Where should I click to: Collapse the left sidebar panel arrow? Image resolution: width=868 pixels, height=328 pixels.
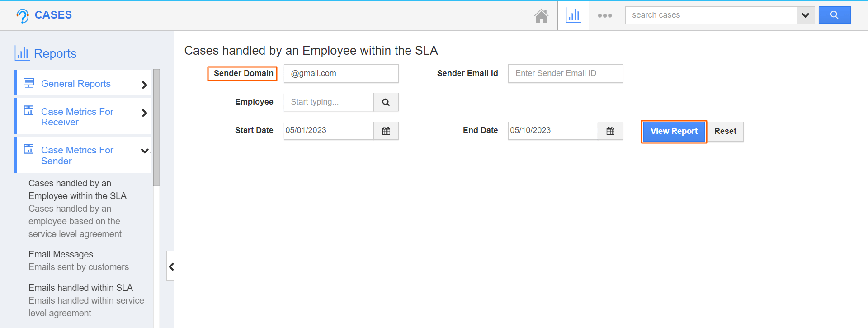point(171,266)
